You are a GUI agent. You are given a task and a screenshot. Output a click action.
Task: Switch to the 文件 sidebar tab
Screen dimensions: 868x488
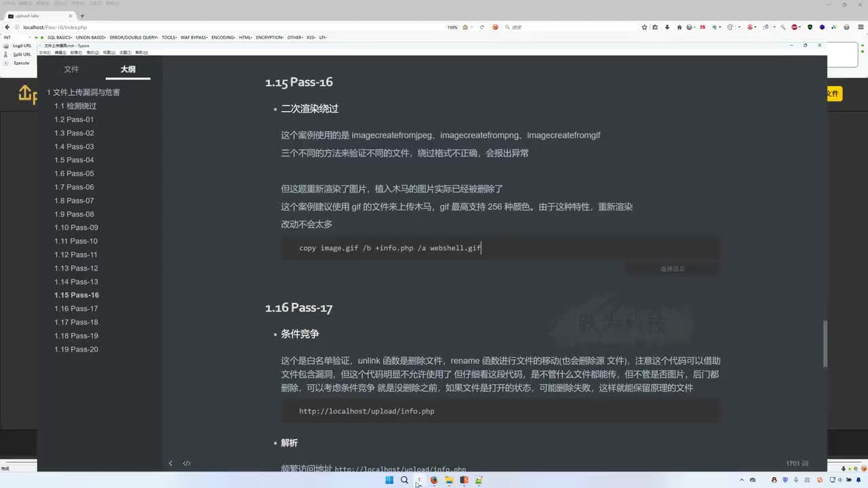71,69
